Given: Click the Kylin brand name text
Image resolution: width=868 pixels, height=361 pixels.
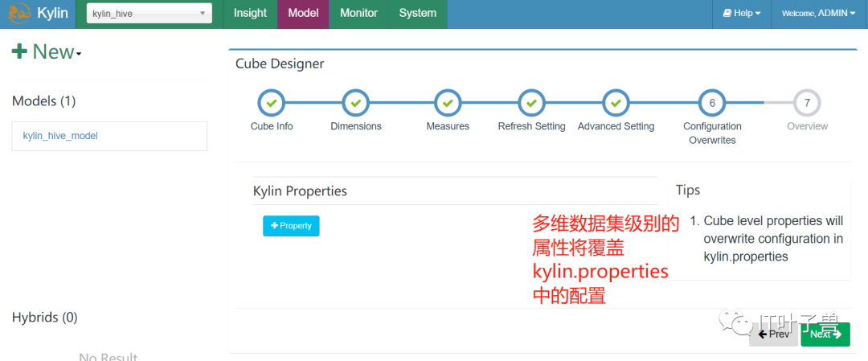Looking at the screenshot, I should (x=52, y=14).
